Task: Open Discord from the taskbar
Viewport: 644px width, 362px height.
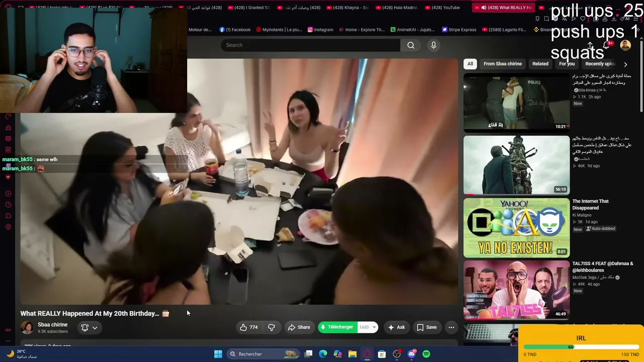Action: pyautogui.click(x=412, y=354)
